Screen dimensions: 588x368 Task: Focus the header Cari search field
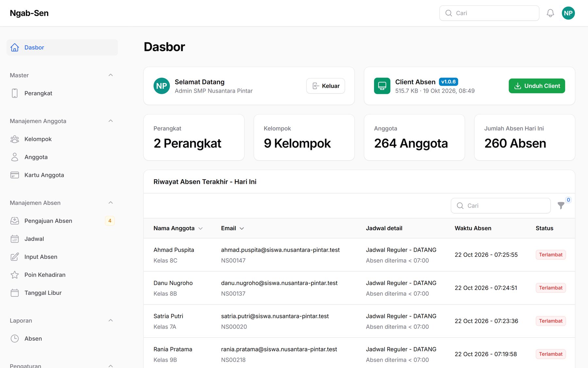pyautogui.click(x=489, y=13)
